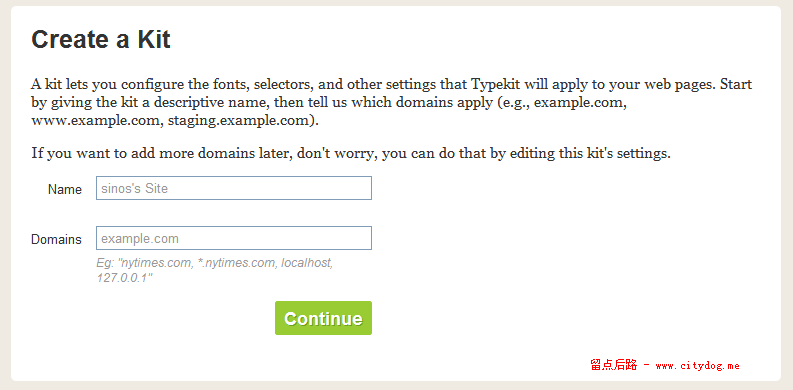Click www.example.com in the intro paragraph

pos(95,121)
